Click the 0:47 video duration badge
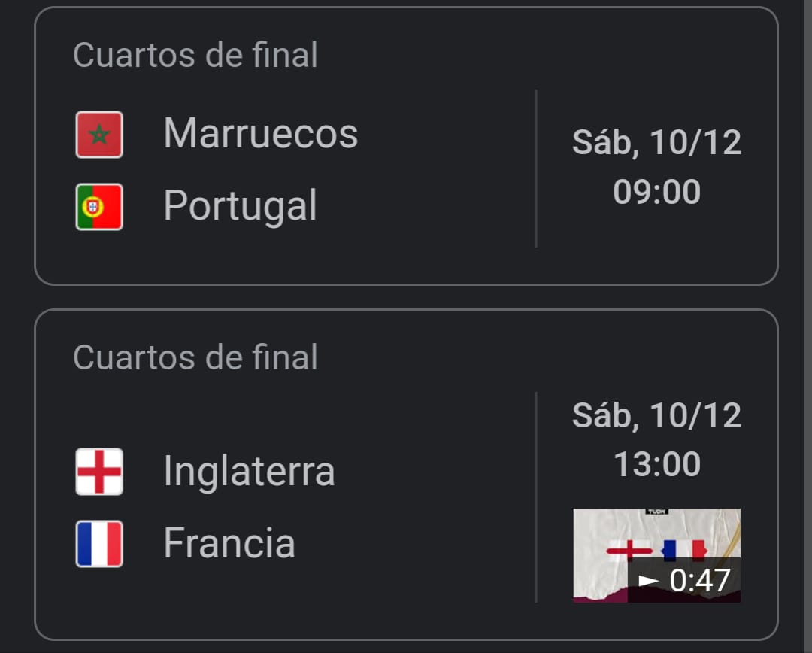 pyautogui.click(x=686, y=581)
